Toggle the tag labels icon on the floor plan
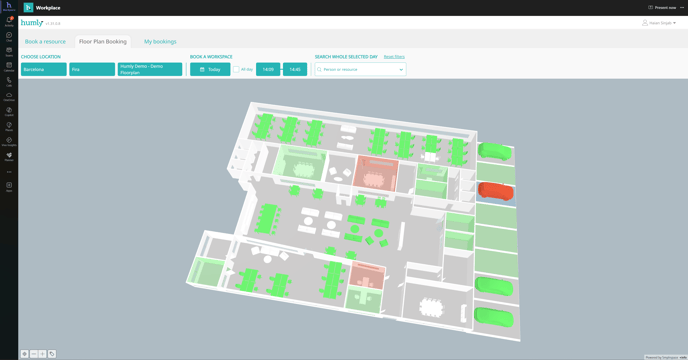Viewport: 688px width, 360px height. coord(52,354)
